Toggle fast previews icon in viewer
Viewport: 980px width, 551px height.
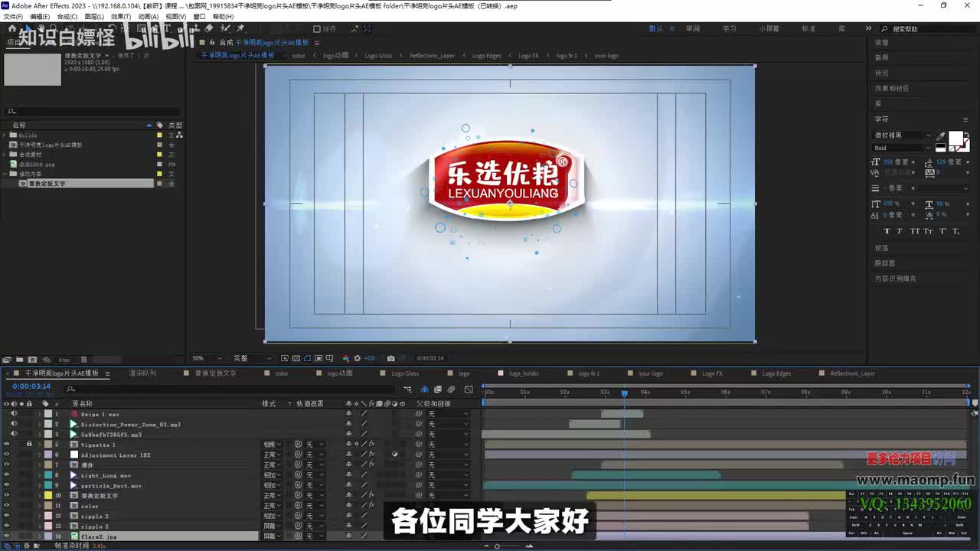285,358
